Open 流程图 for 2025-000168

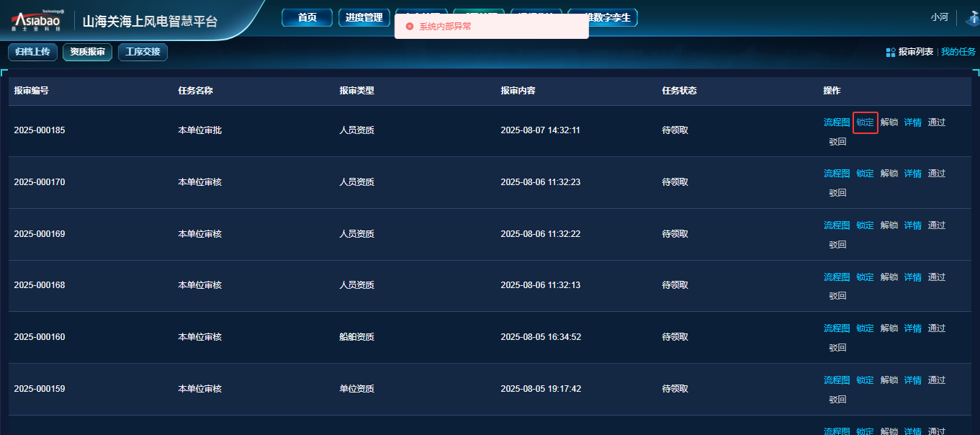point(837,277)
